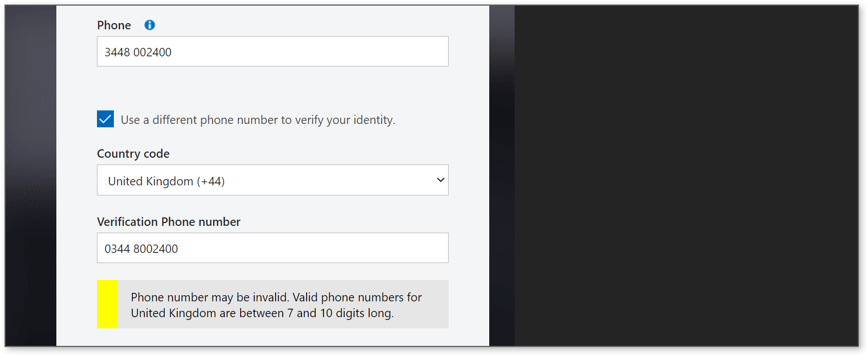Click the Phone label text

click(x=114, y=25)
